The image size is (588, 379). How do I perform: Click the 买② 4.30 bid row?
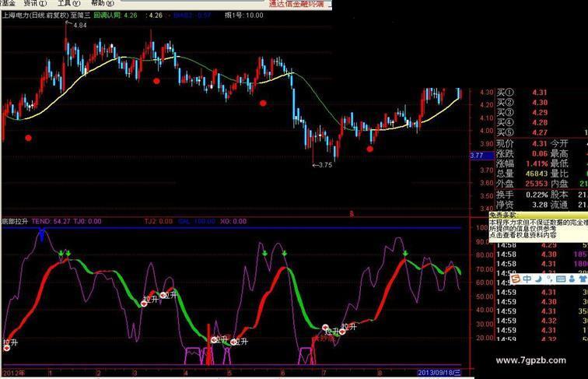(522, 103)
